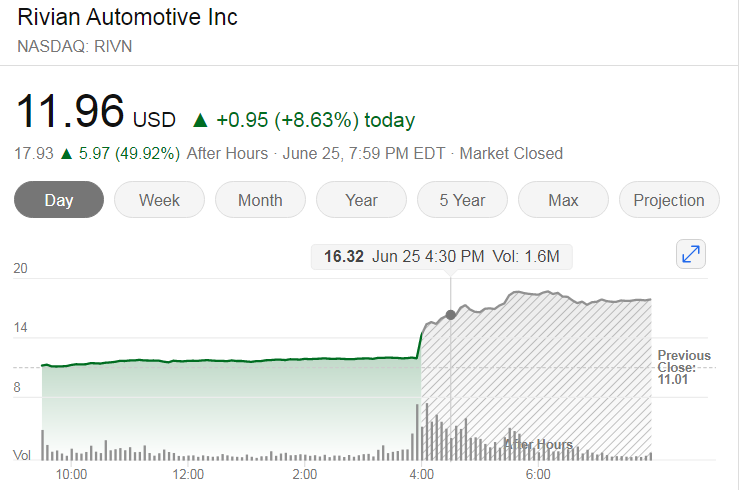
Task: Switch to the Week range tab
Action: (160, 200)
